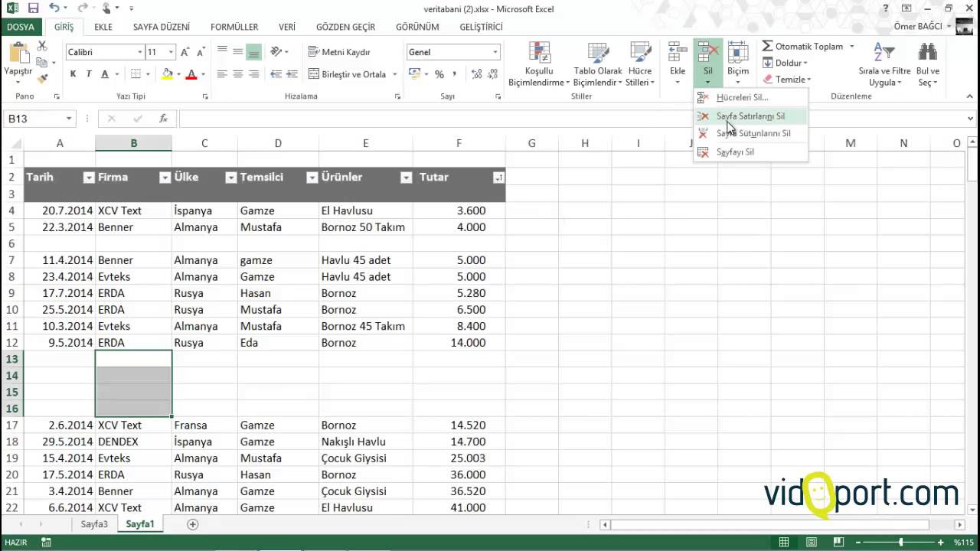Click the text orientation icon
Image resolution: width=980 pixels, height=551 pixels.
pos(276,52)
